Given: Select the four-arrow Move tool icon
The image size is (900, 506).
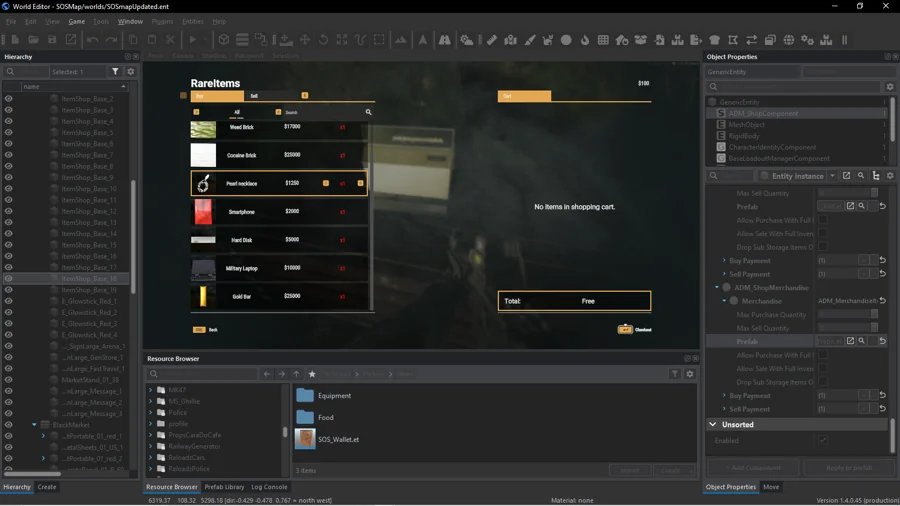Looking at the screenshot, I should point(305,40).
